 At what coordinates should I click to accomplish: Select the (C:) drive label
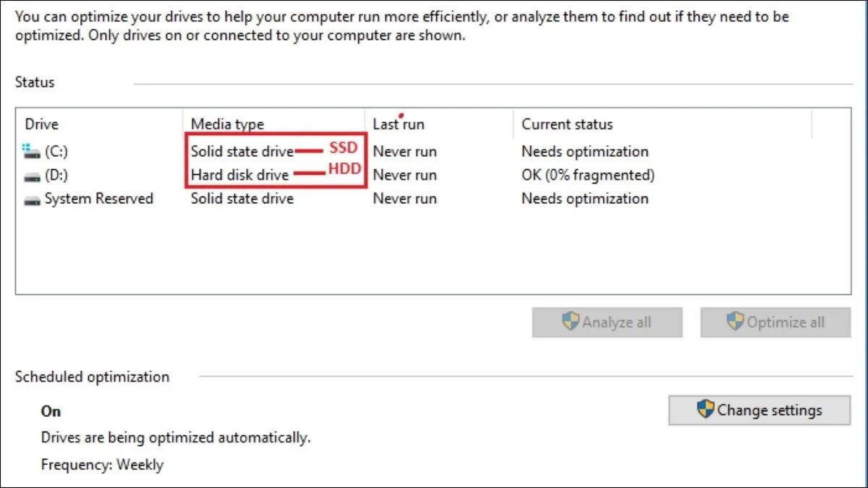click(x=56, y=152)
